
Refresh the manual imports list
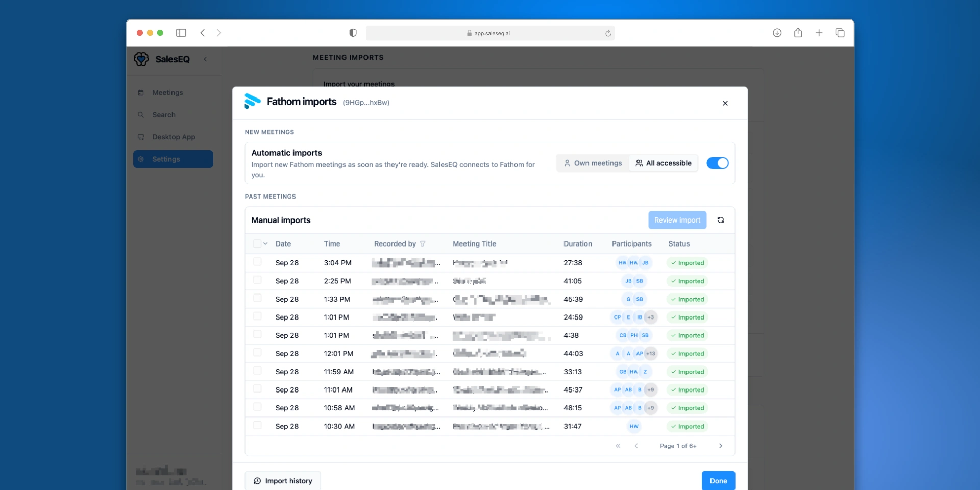pos(721,220)
